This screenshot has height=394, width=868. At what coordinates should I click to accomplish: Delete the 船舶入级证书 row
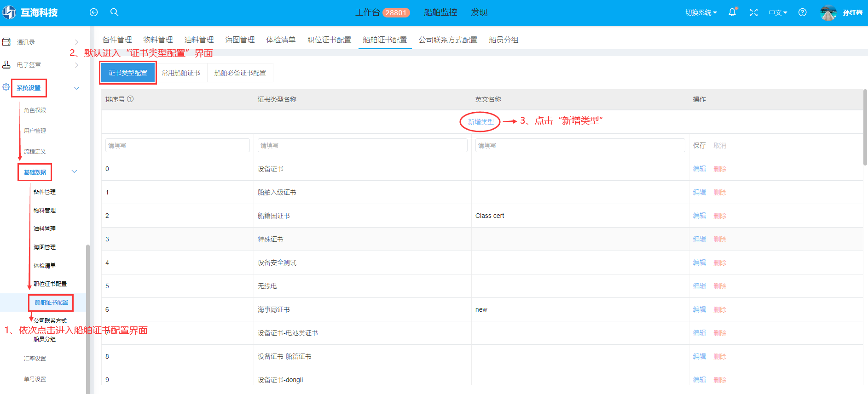pos(720,192)
